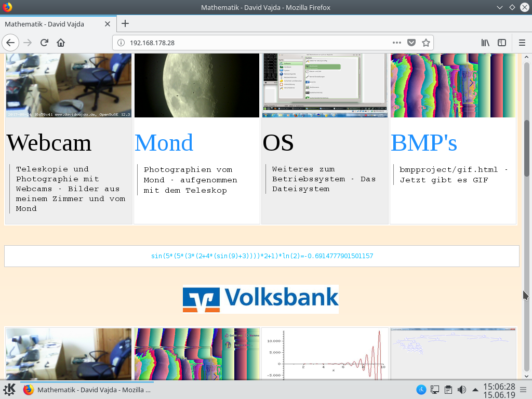The width and height of the screenshot is (532, 399).
Task: Open the Firefox library panel
Action: pyautogui.click(x=485, y=43)
